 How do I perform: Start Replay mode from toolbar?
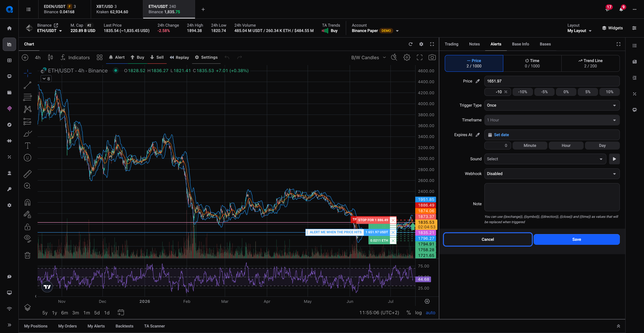[179, 58]
